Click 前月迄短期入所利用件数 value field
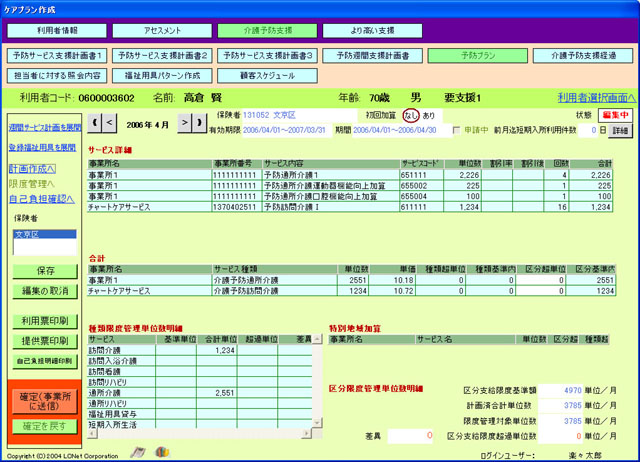The height and width of the screenshot is (462, 640). click(588, 131)
